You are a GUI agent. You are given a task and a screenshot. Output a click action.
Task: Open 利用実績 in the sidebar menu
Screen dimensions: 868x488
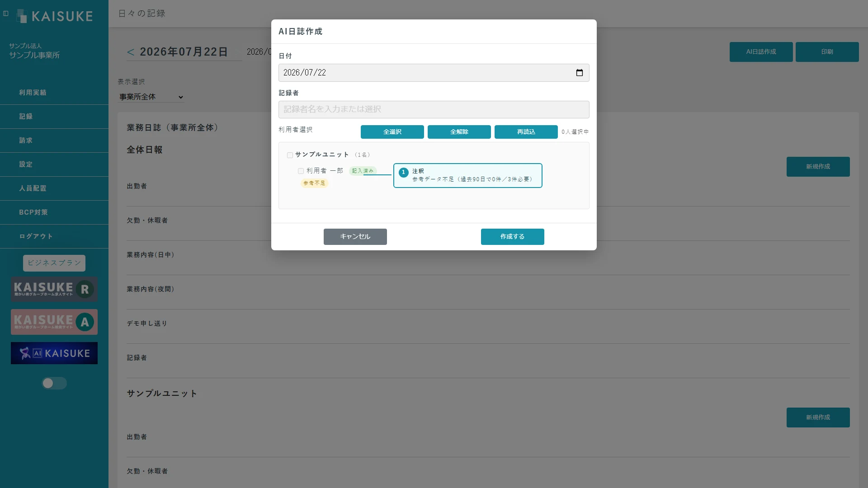[x=54, y=93]
